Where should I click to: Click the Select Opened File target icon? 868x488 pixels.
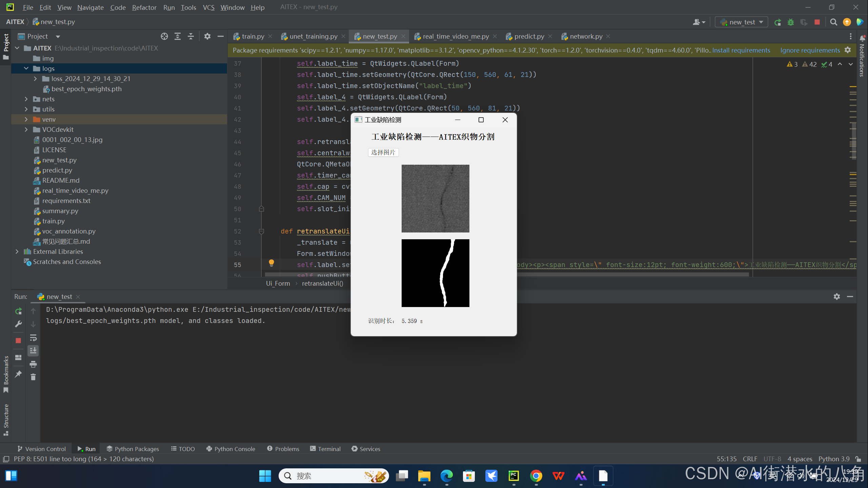point(164,36)
